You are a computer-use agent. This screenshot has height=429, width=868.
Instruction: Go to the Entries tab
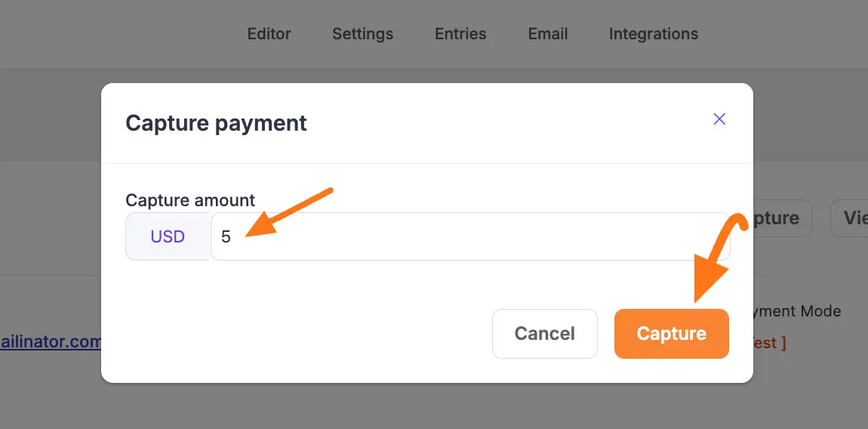click(460, 34)
